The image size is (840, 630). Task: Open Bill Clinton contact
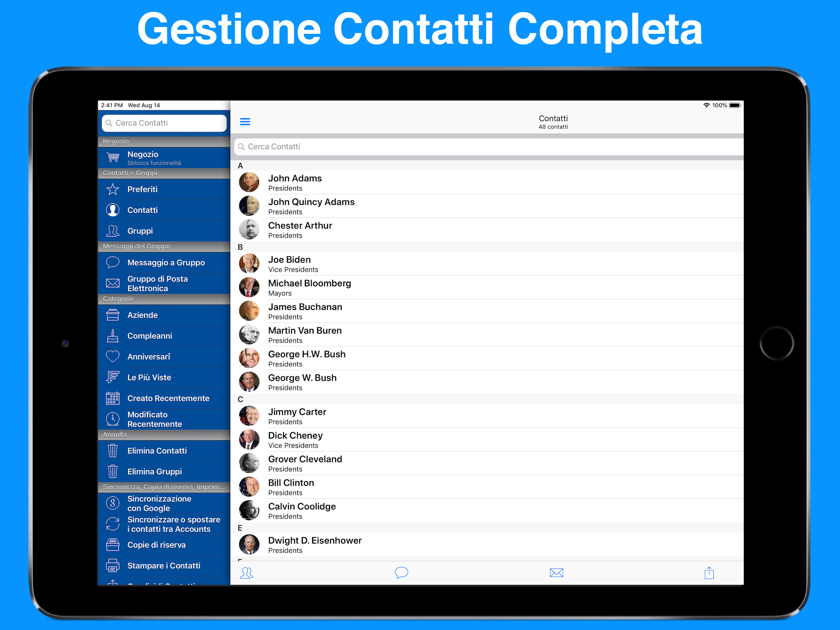[x=487, y=486]
